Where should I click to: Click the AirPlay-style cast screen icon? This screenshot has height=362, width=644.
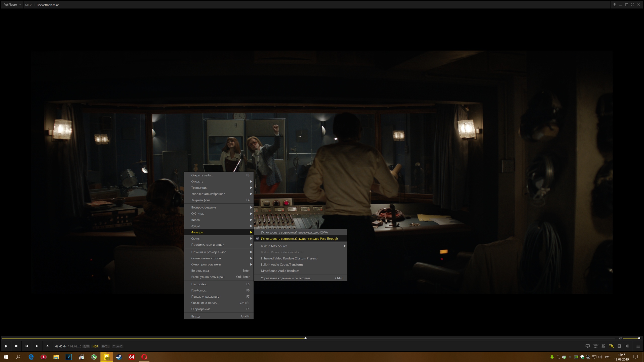[587, 346]
